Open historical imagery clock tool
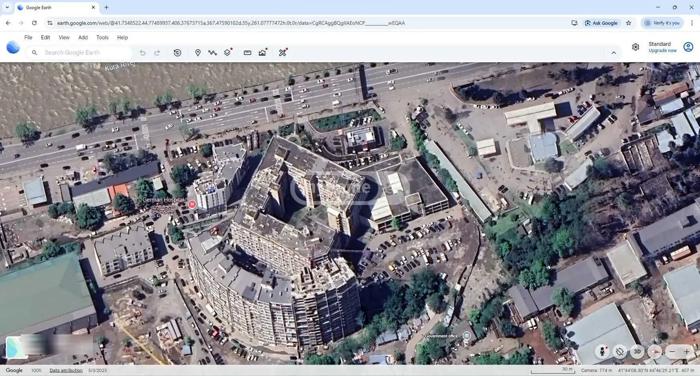Image resolution: width=700 pixels, height=376 pixels. (x=177, y=53)
